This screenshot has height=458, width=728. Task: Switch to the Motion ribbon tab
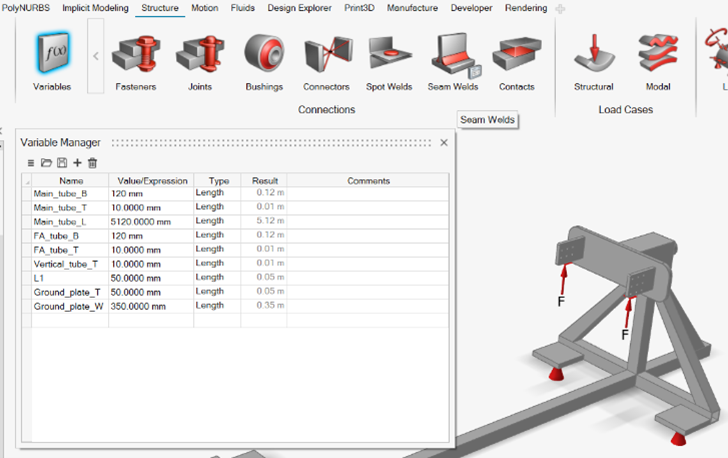(x=205, y=8)
